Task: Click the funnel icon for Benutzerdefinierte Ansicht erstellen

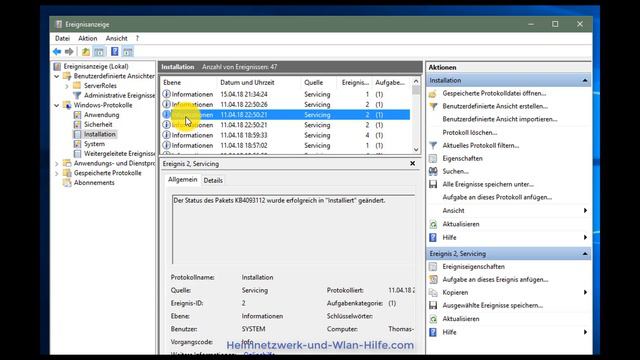Action: [433, 106]
